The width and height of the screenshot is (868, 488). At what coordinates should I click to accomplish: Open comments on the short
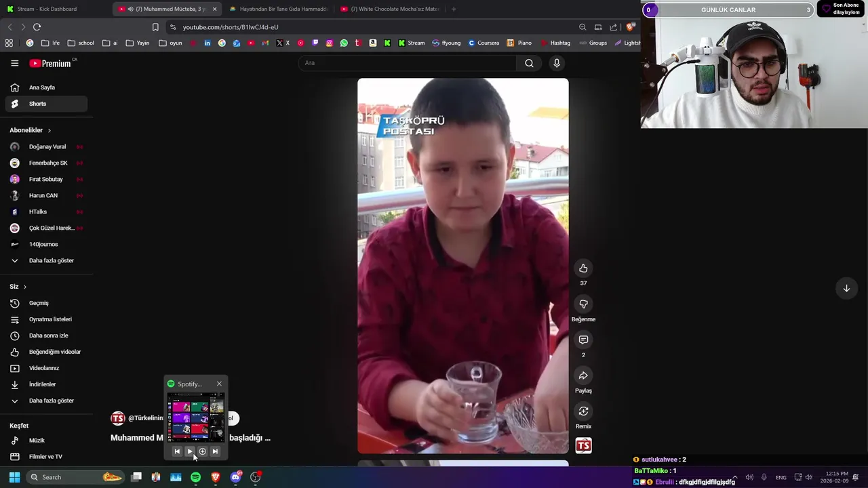[583, 340]
